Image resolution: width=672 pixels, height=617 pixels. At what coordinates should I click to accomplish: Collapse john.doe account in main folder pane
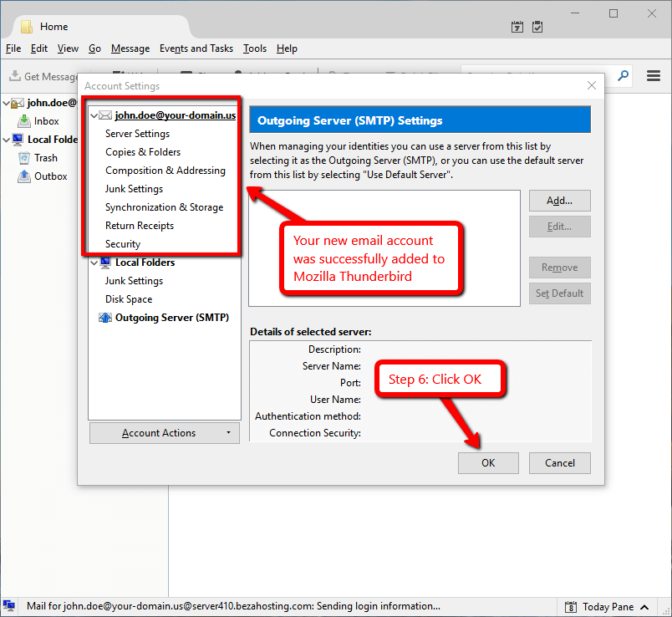coord(6,104)
